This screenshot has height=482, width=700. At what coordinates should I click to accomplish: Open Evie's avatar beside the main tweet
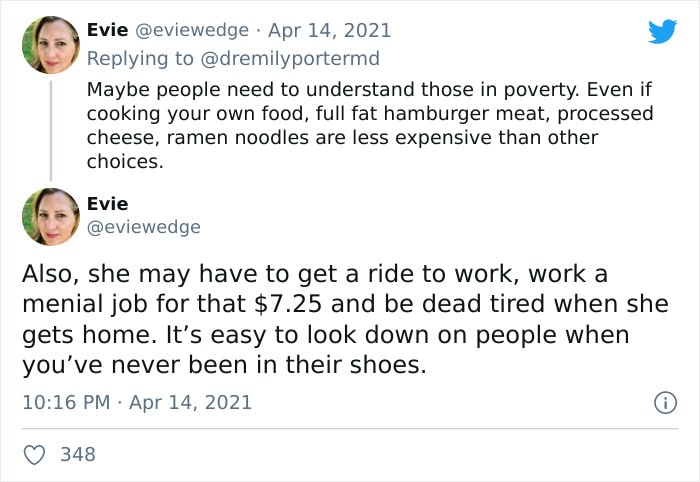pos(51,216)
